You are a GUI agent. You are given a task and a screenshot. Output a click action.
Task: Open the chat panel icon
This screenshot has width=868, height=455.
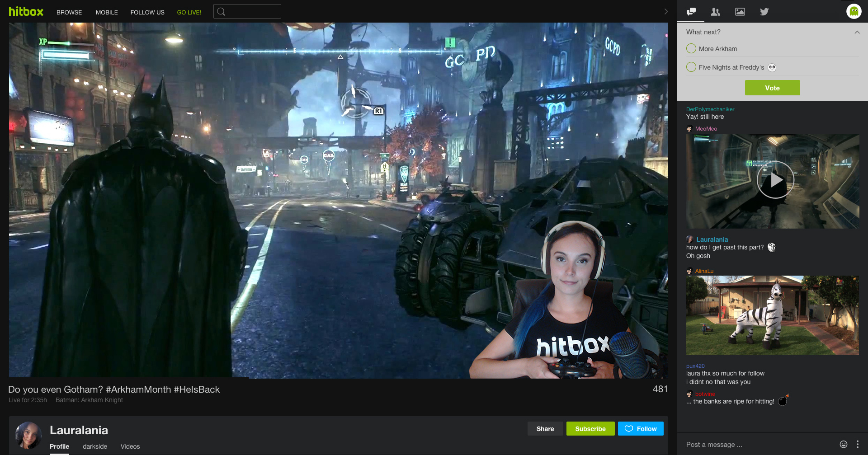point(691,12)
